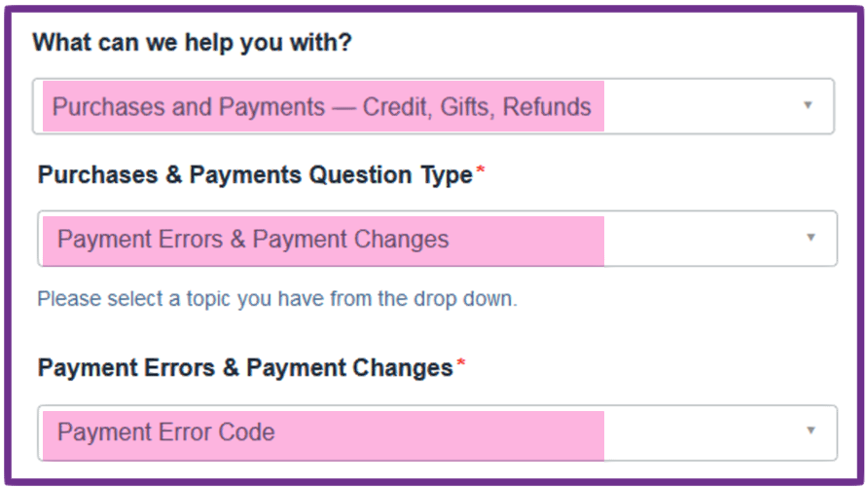The image size is (868, 488).
Task: Click the blank white area in the Payment Error Code dropdown
Action: 701,432
